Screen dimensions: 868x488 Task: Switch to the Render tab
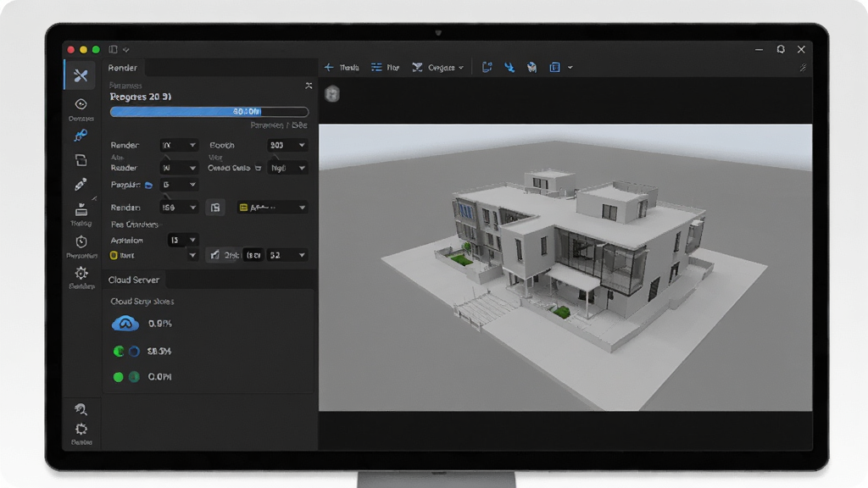[122, 68]
